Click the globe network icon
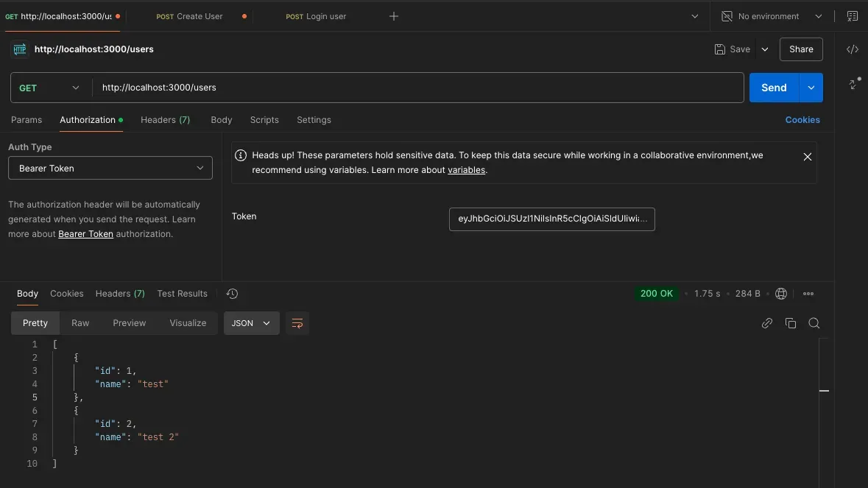 tap(781, 294)
